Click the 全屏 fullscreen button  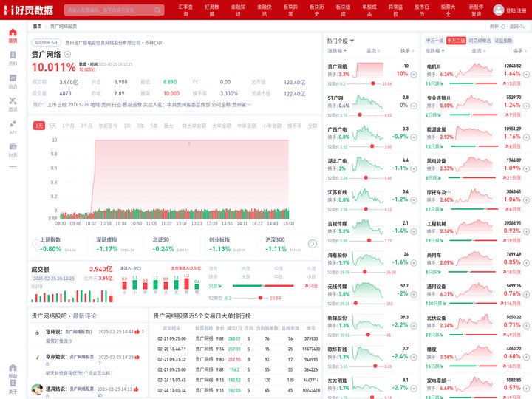[x=312, y=126]
